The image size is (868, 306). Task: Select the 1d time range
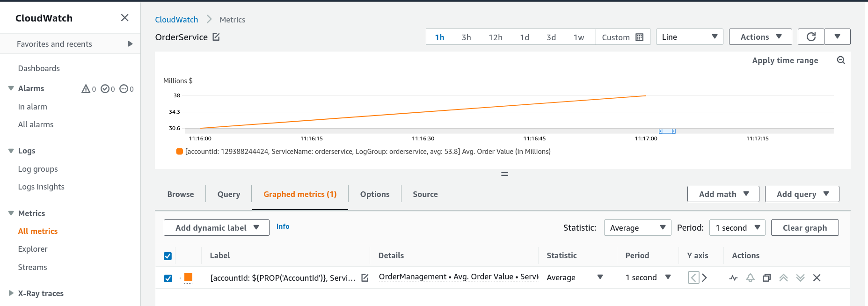[x=525, y=37]
